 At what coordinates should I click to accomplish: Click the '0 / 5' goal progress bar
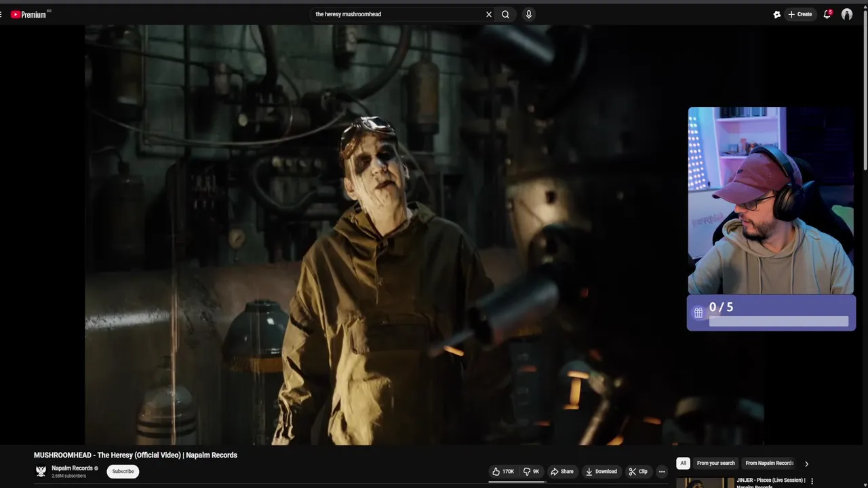pyautogui.click(x=778, y=321)
